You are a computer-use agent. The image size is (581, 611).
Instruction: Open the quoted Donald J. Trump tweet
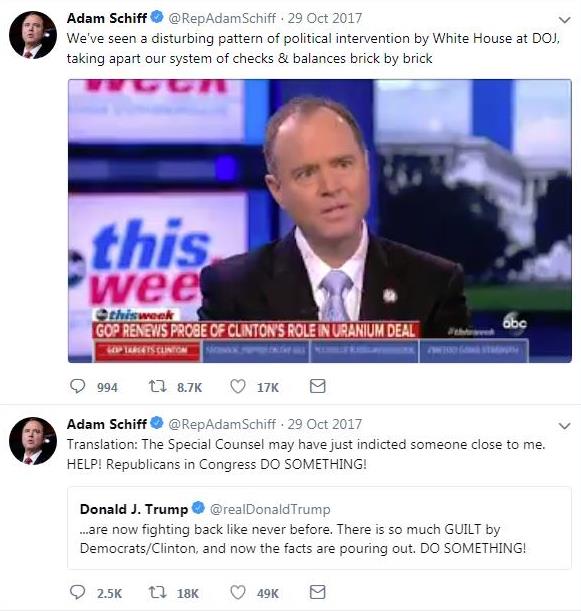pos(320,528)
